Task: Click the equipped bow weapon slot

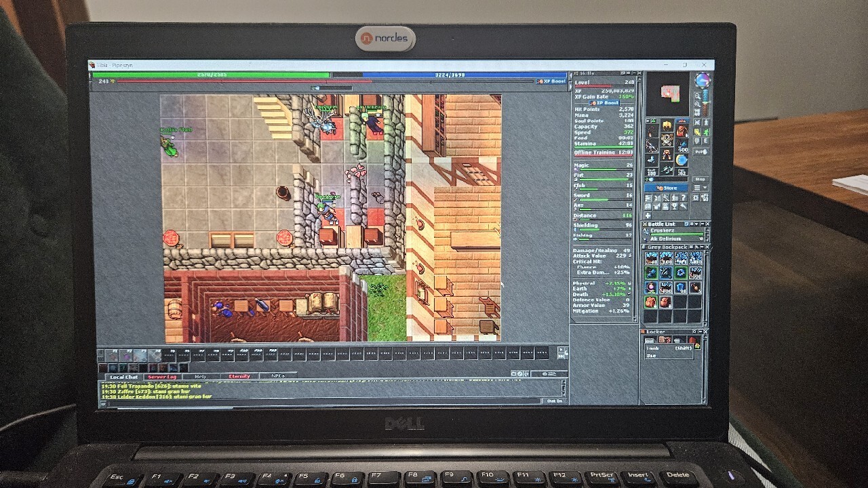Action: 652,145
